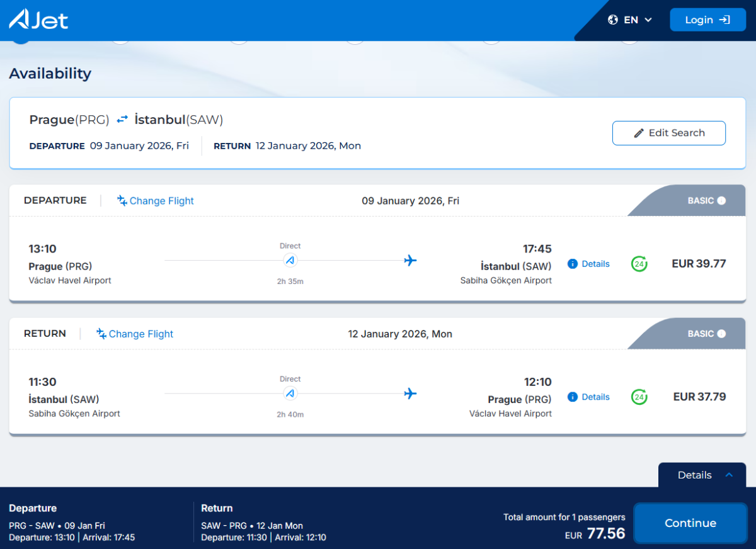The width and height of the screenshot is (756, 549).
Task: Click the EUR 37.79 return price
Action: tap(699, 397)
